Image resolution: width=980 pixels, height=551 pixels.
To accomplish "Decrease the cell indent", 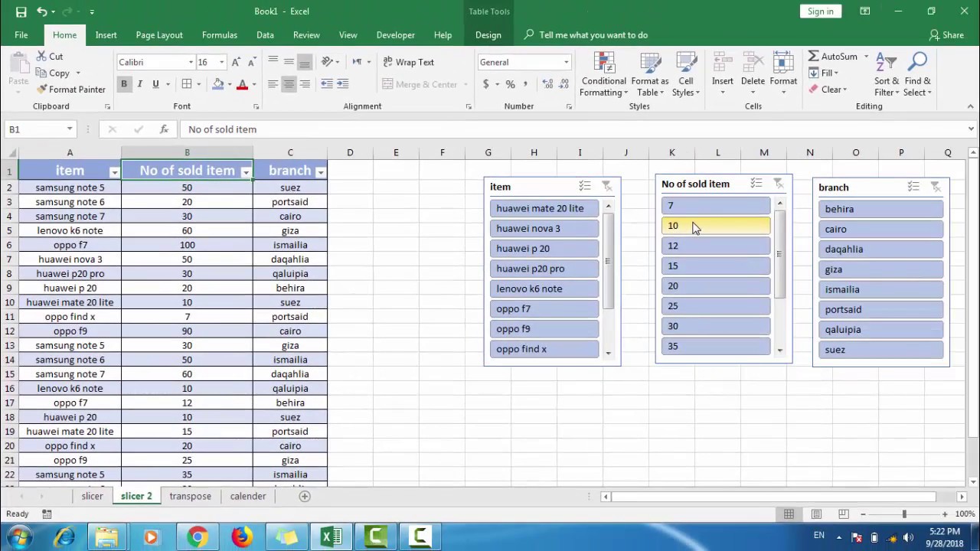I will point(327,84).
